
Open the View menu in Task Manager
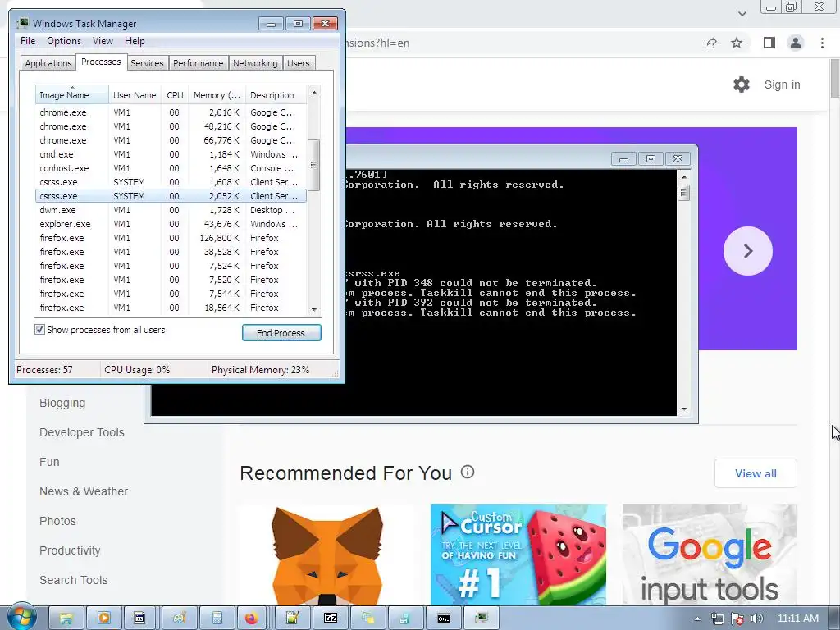(103, 41)
